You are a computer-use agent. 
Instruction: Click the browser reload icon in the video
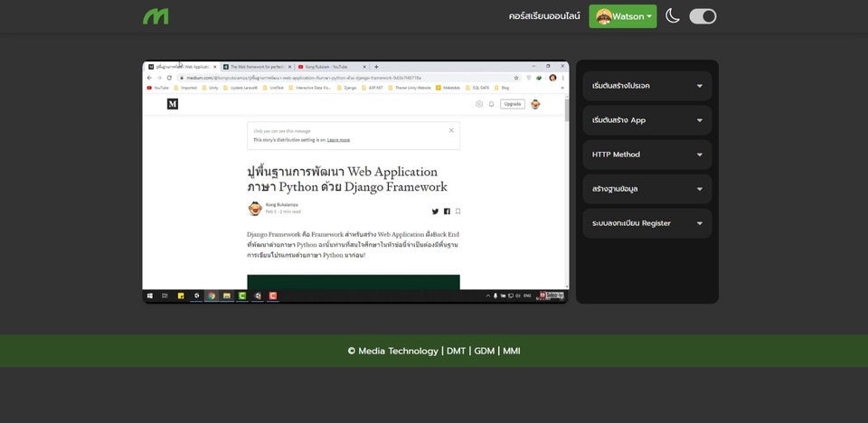coord(169,78)
